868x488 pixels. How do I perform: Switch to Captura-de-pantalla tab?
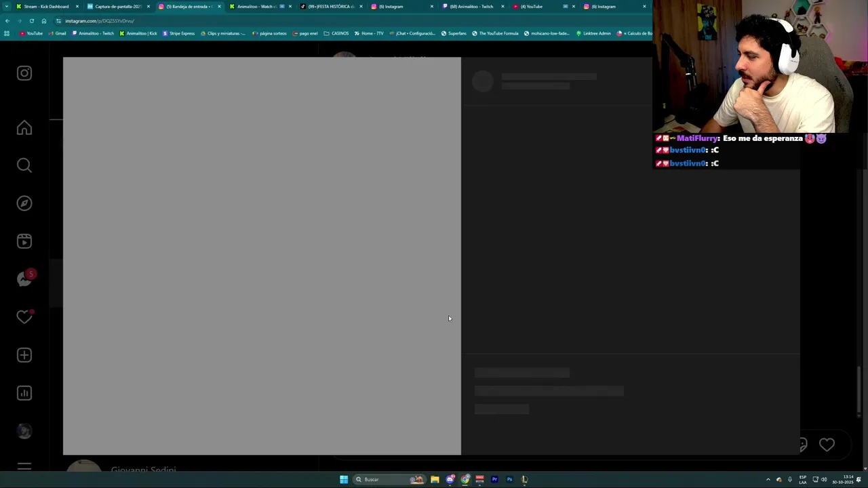pyautogui.click(x=119, y=6)
